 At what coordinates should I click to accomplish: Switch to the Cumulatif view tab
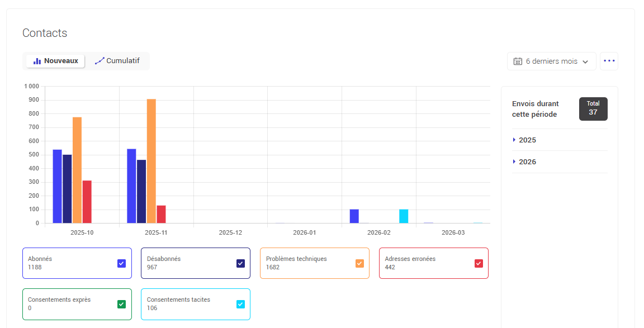(117, 61)
